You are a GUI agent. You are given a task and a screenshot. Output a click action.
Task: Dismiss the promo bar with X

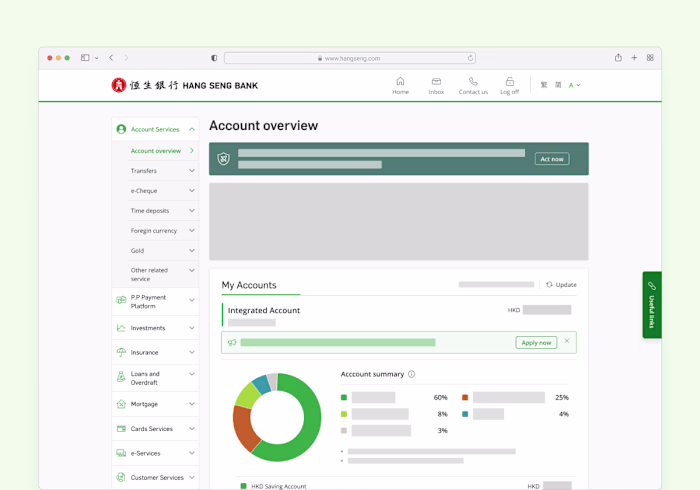click(x=567, y=341)
